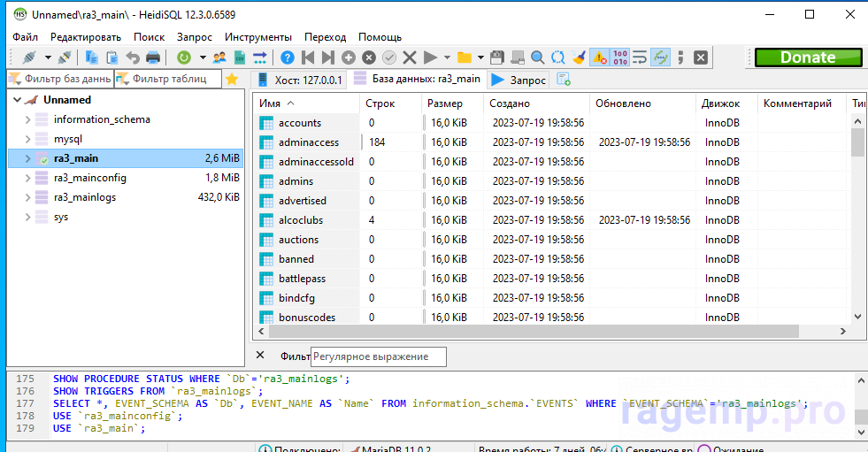
Task: Toggle the stop on errors warning icon
Action: [600, 57]
